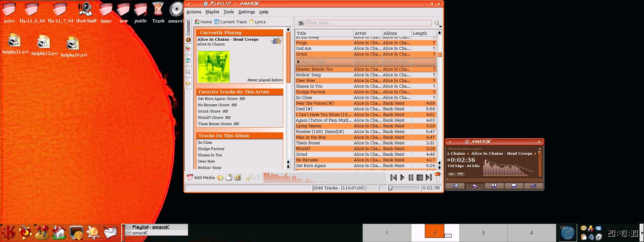This screenshot has width=644, height=242.
Task: Toggle the FX effects button in the player window
Action: coord(460,174)
